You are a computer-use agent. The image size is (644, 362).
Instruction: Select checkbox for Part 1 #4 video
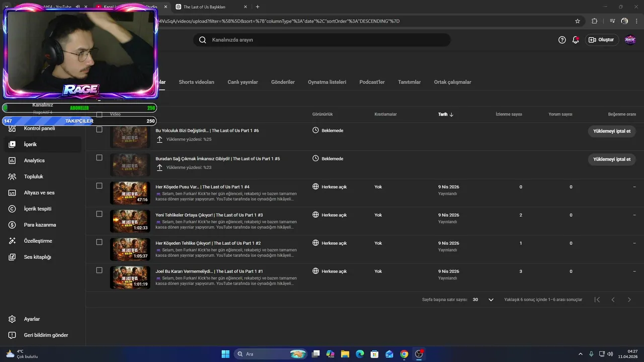[x=99, y=186]
